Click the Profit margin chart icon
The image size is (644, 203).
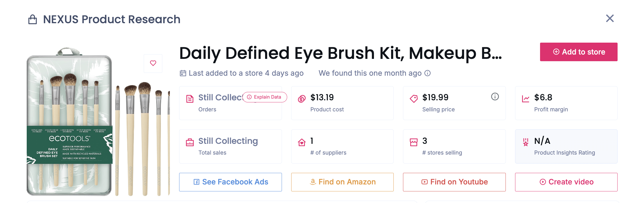[x=526, y=99]
